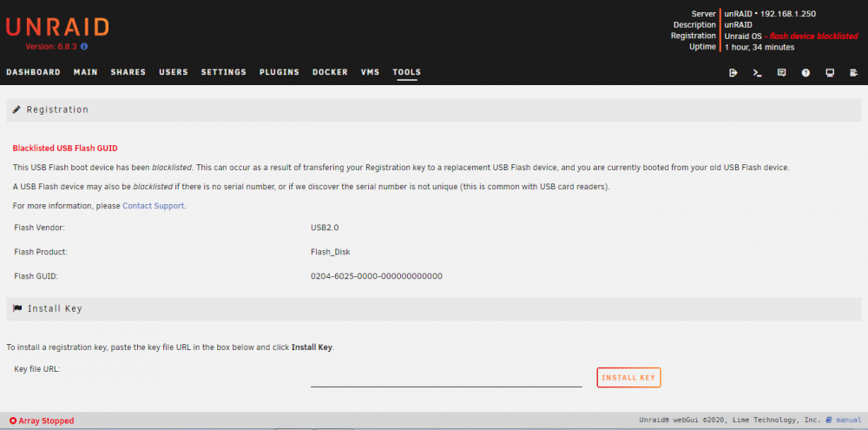Viewport: 868px width, 430px height.
Task: Click the Unraid logo
Action: pyautogui.click(x=57, y=27)
